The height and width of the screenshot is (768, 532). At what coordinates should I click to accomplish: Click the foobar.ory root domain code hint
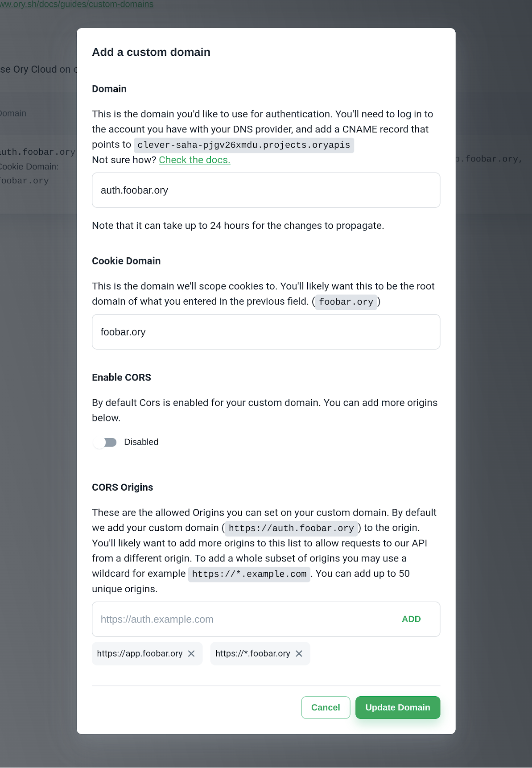click(x=346, y=302)
